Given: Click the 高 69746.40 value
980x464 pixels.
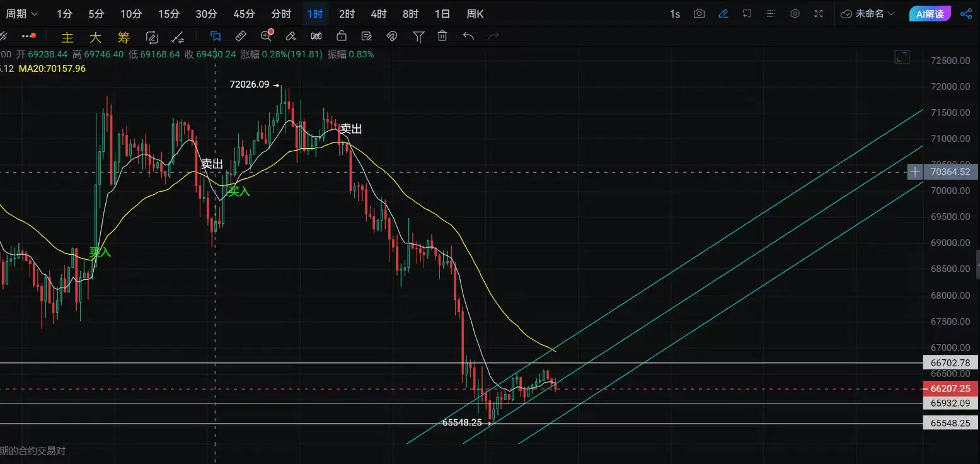Looking at the screenshot, I should (x=98, y=54).
